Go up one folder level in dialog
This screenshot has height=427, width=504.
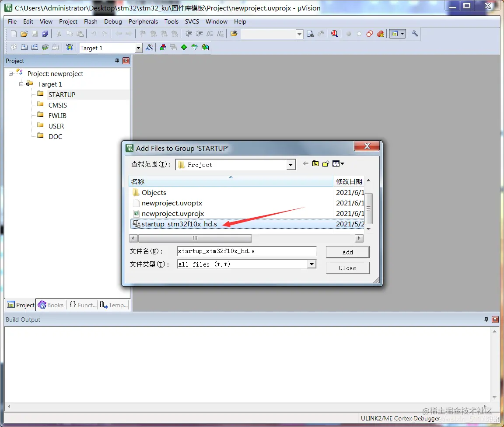click(x=315, y=164)
